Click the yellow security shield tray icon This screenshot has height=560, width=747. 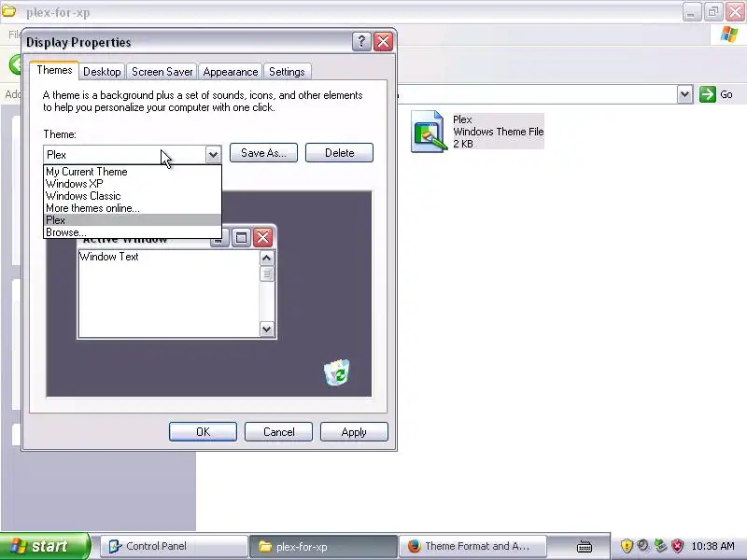coord(627,546)
